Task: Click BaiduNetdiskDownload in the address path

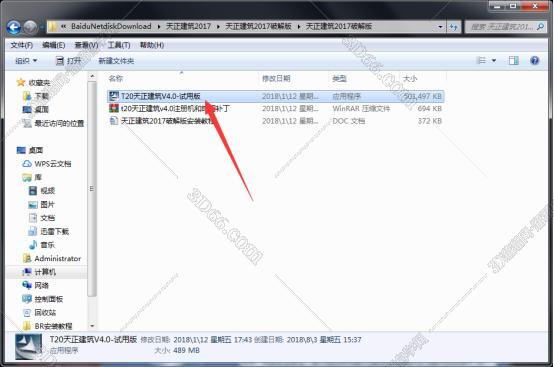Action: coord(111,26)
